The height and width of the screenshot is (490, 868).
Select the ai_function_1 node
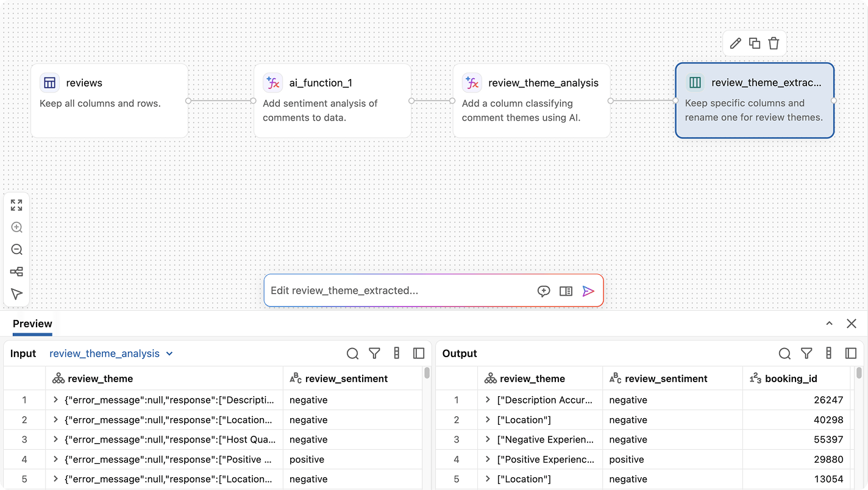point(332,101)
